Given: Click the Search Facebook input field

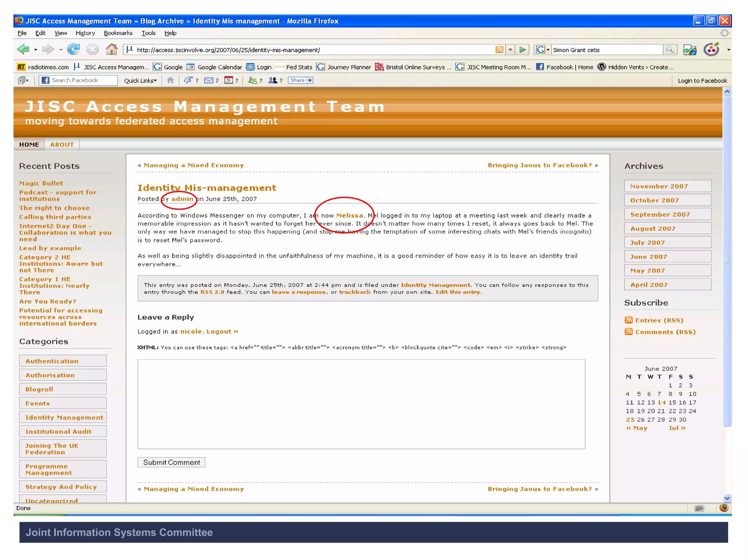Looking at the screenshot, I should [x=83, y=80].
